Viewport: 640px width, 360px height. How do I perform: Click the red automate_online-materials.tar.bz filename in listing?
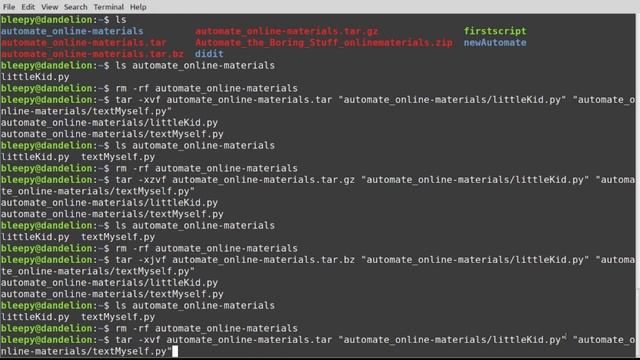(92, 54)
